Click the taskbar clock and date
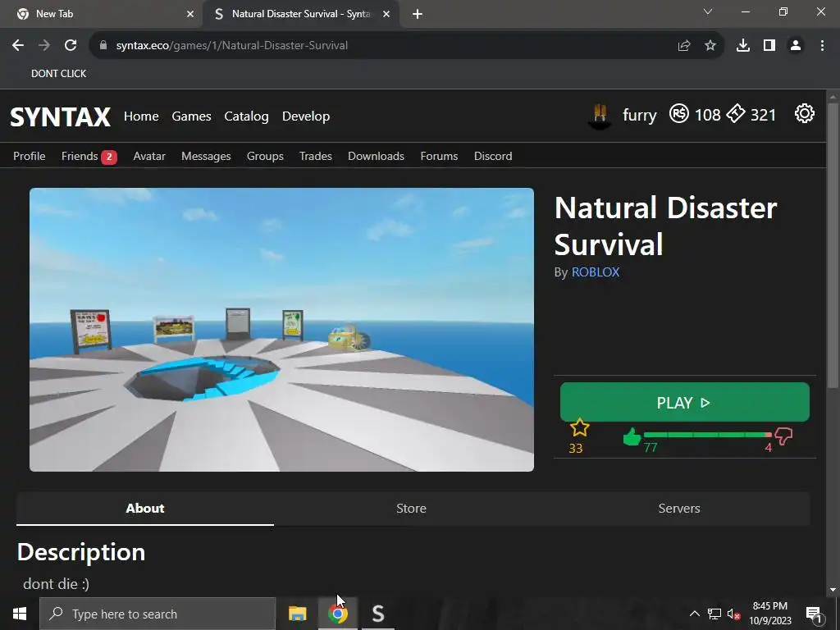This screenshot has height=630, width=840. tap(769, 614)
